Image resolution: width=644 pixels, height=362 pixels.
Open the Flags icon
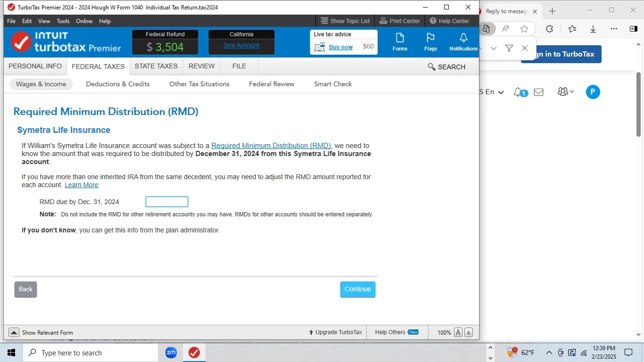[430, 42]
